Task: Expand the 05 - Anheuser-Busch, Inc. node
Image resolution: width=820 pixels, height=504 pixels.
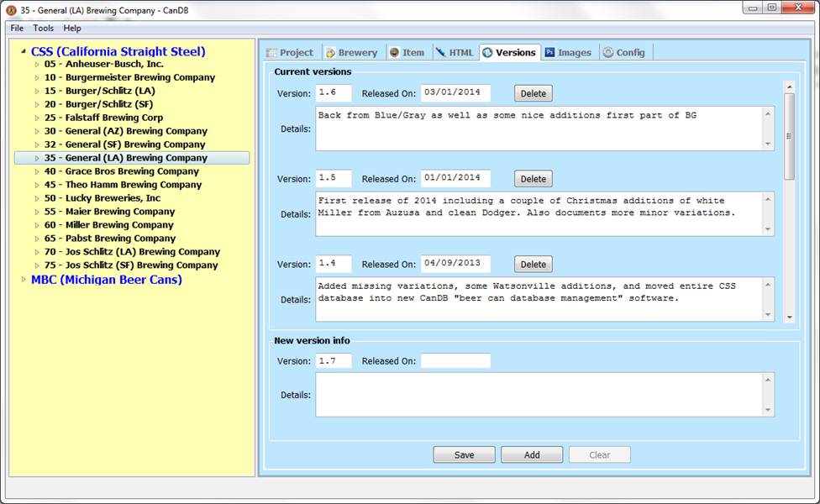Action: tap(37, 65)
